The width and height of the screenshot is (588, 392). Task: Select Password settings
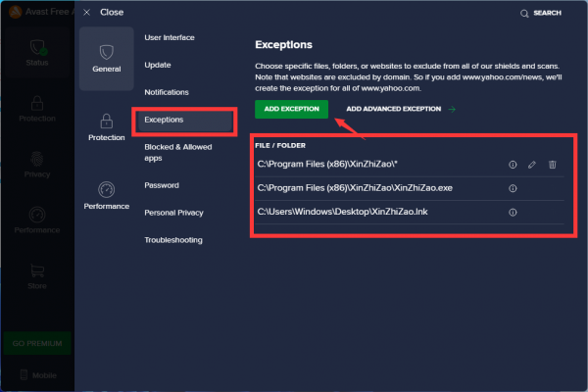(x=162, y=185)
